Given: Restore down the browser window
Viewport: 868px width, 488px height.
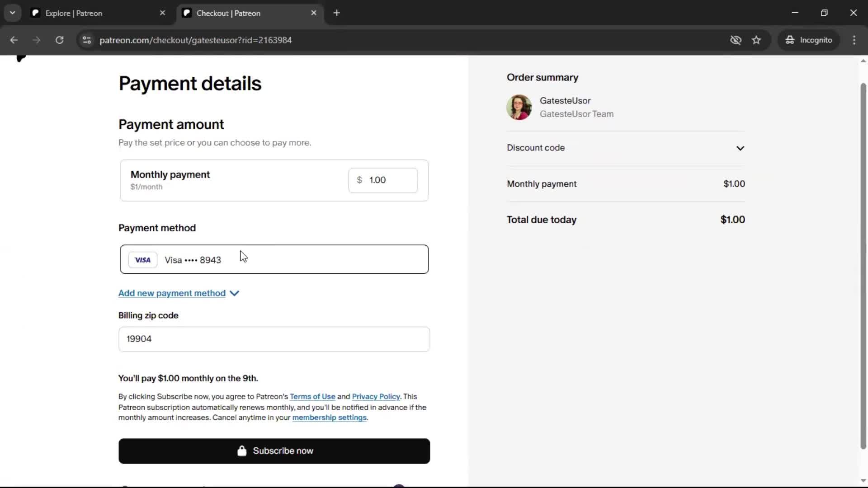Looking at the screenshot, I should (x=824, y=13).
